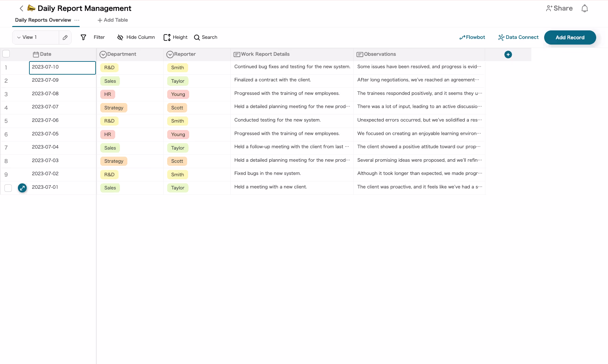This screenshot has width=608, height=364.
Task: Open the Department column dropdown icon
Action: [103, 54]
